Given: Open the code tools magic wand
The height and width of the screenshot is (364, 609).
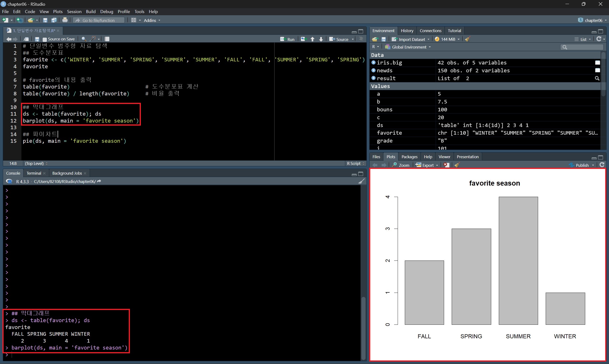Looking at the screenshot, I should (93, 39).
